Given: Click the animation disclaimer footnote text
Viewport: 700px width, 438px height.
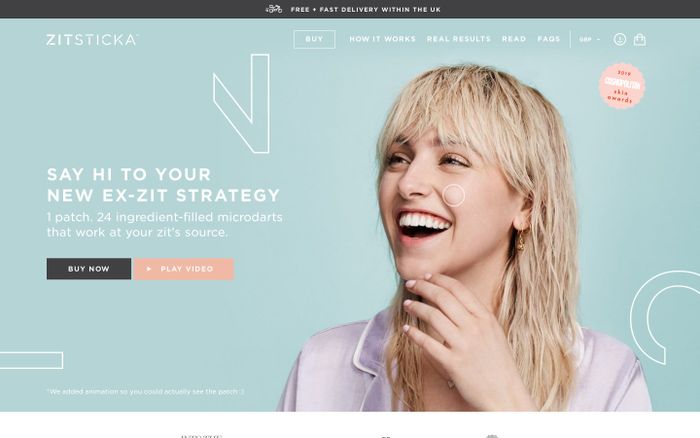Looking at the screenshot, I should click(x=146, y=392).
